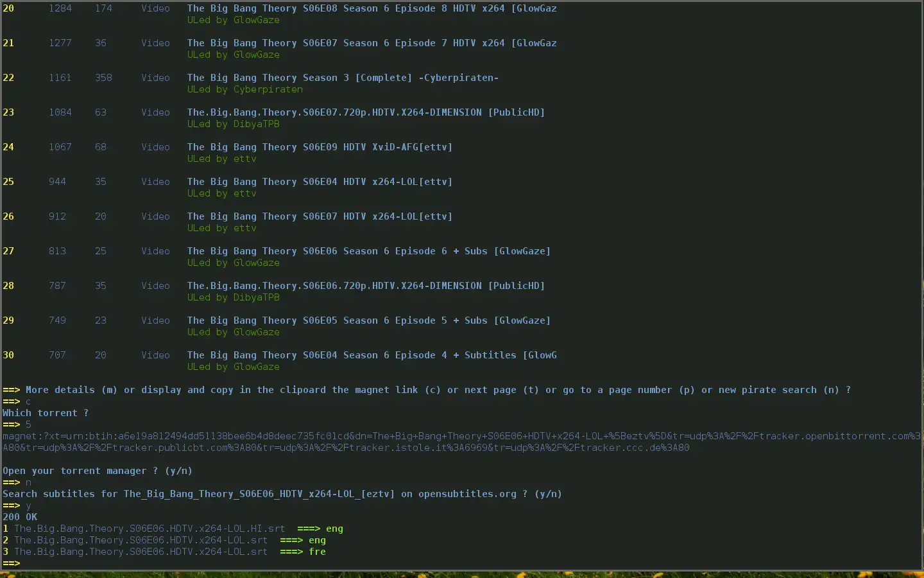Click the yellow row number 21
924x578 pixels.
click(x=8, y=43)
